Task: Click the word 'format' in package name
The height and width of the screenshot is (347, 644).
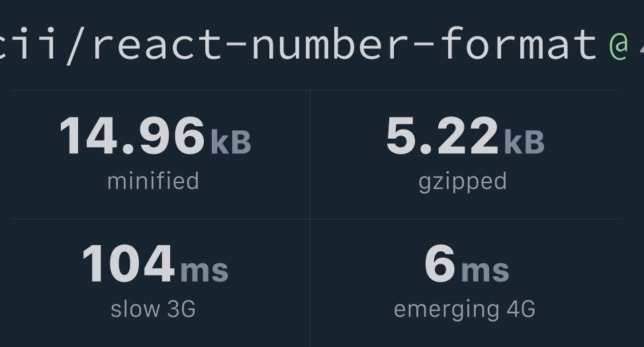Action: 518,43
